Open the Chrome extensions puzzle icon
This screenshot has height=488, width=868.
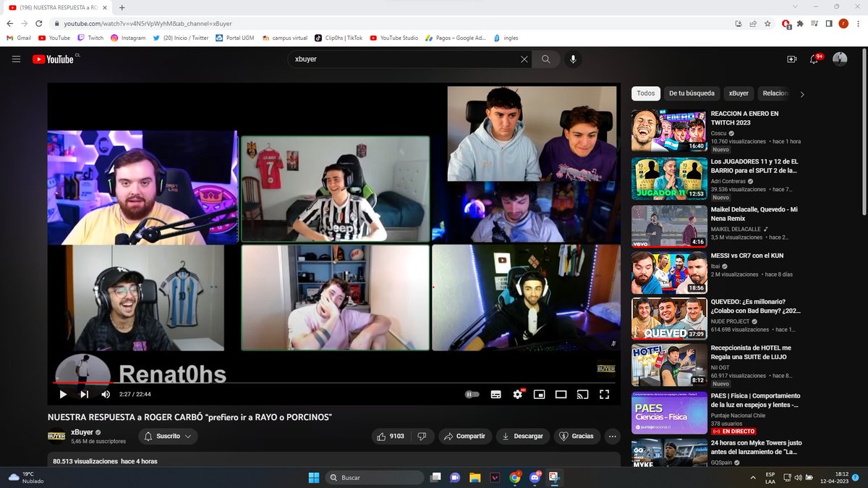[x=800, y=24]
